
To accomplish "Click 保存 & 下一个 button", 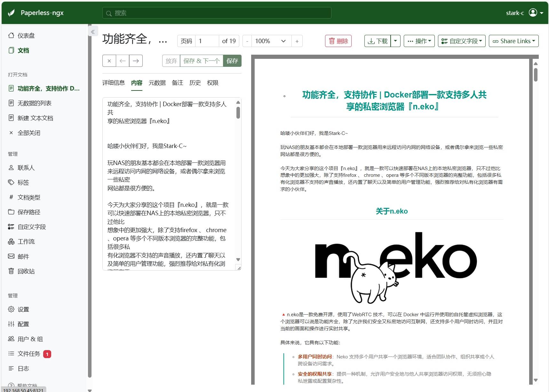I will point(202,61).
